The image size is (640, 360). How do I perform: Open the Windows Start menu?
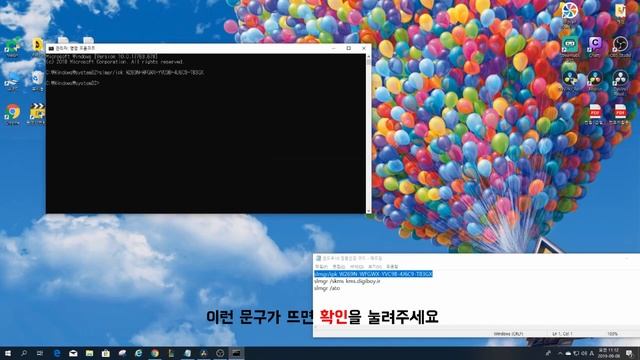[7, 353]
